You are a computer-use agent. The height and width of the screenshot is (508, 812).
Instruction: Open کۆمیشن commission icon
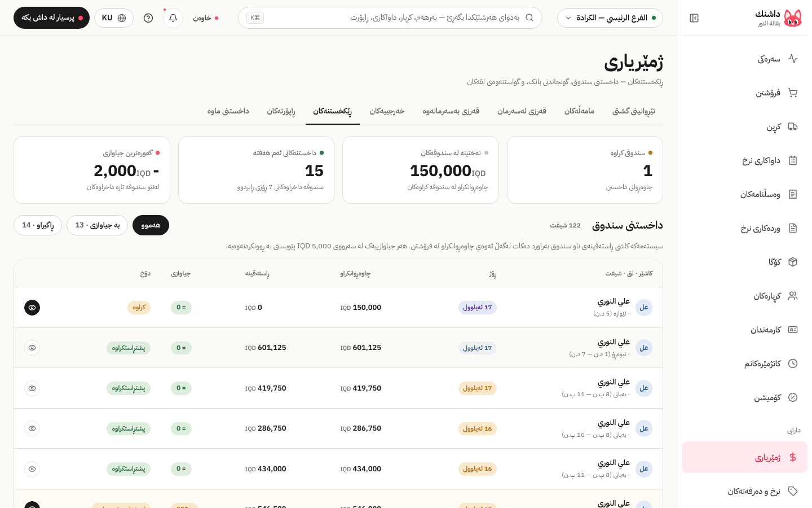point(793,397)
